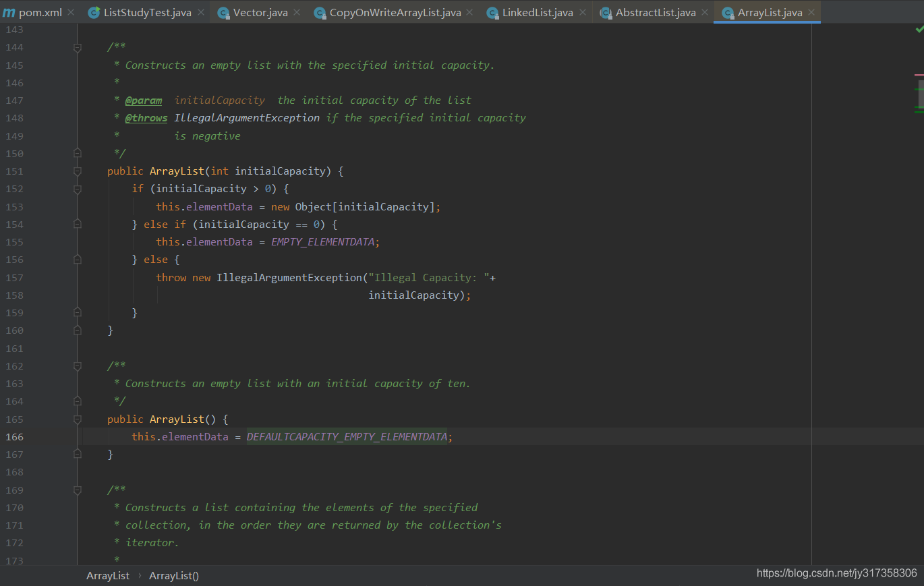Screen dimensions: 924x586
Task: Switch to the LinkedList.java tab
Action: pyautogui.click(x=537, y=12)
